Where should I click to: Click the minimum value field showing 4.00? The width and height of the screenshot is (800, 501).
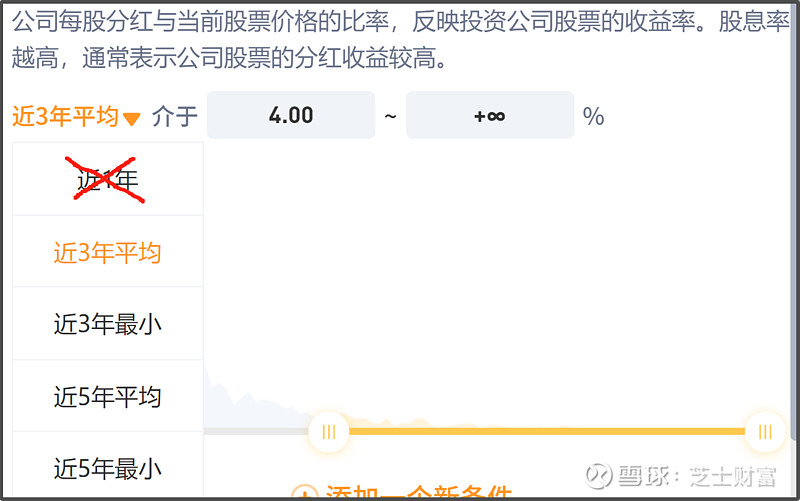(291, 115)
